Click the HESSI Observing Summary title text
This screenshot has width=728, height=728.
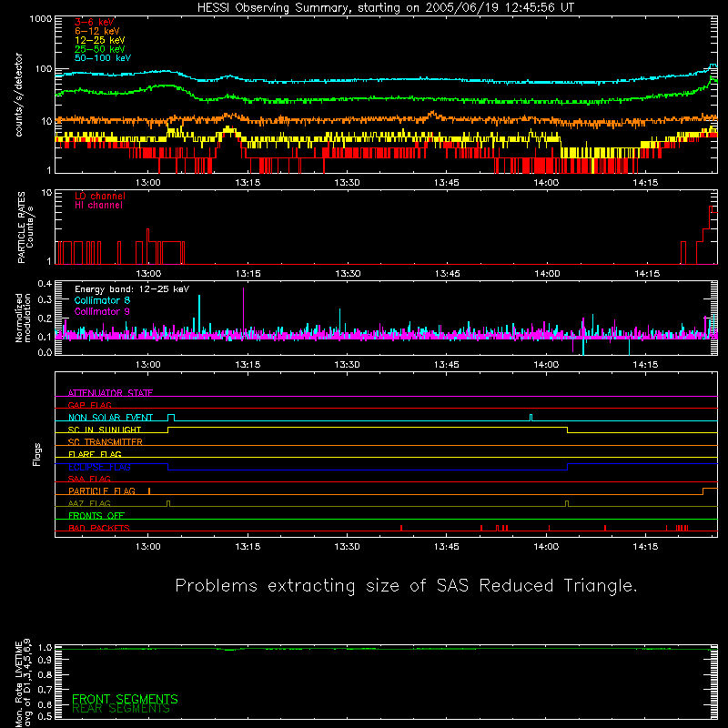click(386, 7)
